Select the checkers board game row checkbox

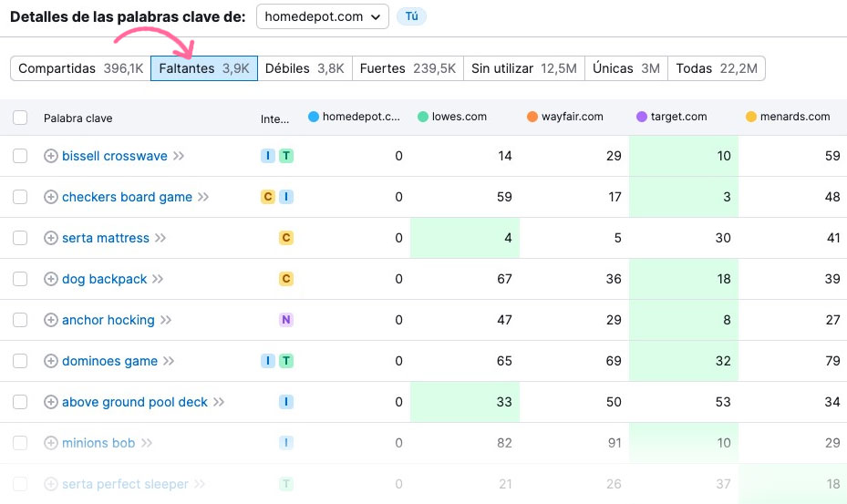click(x=20, y=197)
